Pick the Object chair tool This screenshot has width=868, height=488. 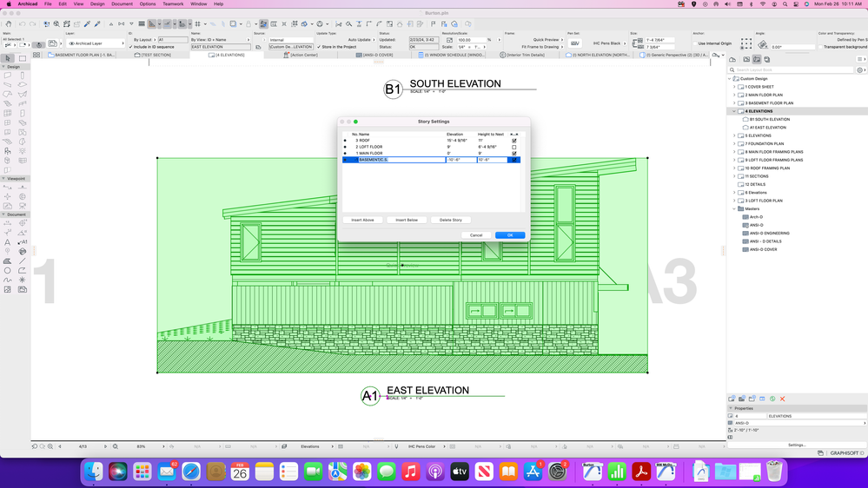coord(7,150)
